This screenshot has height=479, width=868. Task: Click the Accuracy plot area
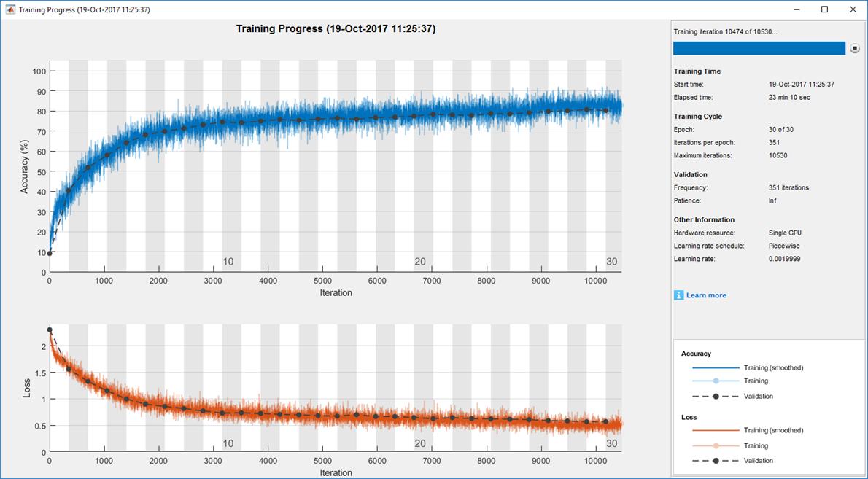pyautogui.click(x=336, y=168)
